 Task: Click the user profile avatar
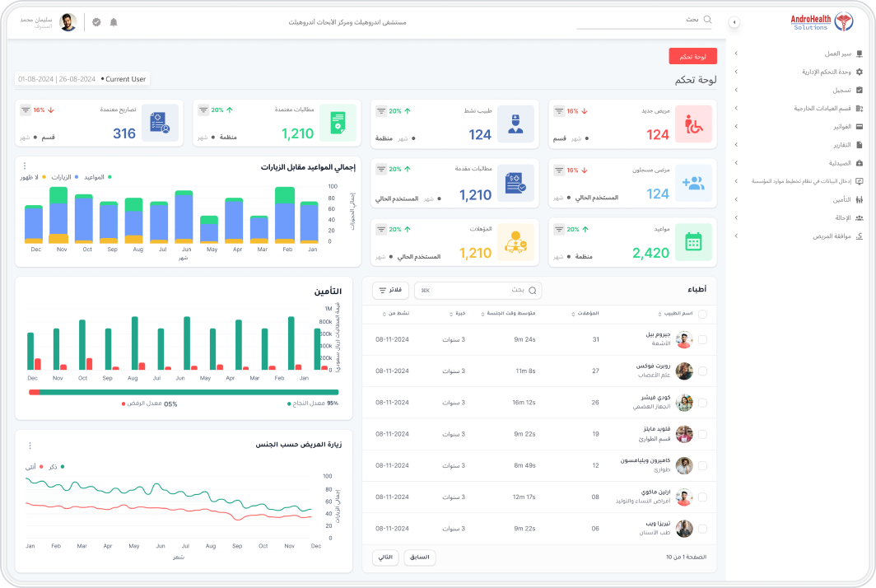68,22
